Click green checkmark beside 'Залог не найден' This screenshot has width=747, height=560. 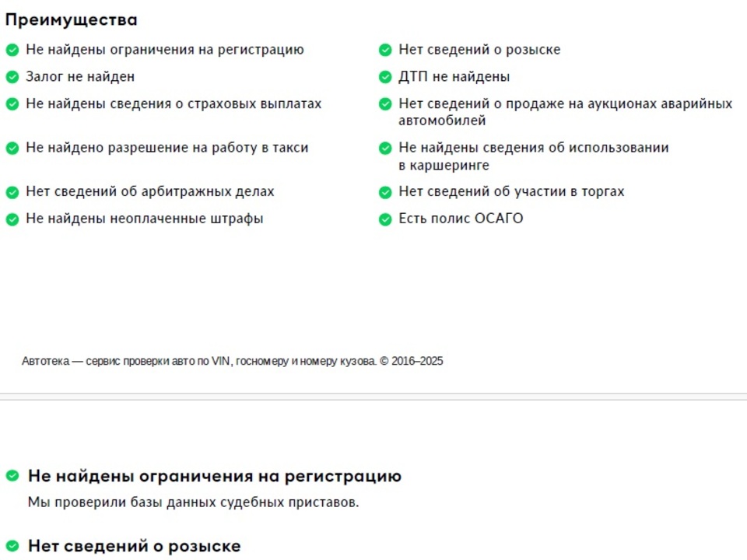click(x=12, y=77)
